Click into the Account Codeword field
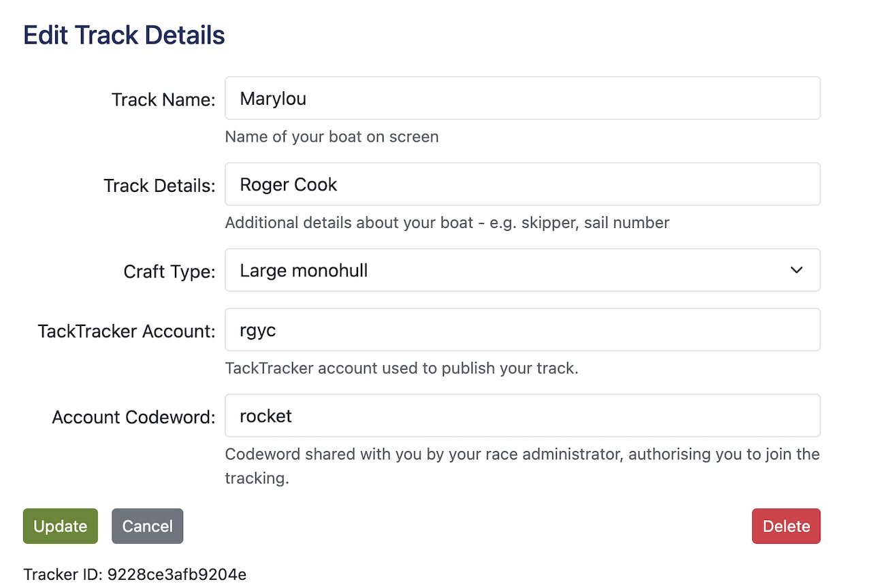Screen dimensions: 885x588 click(522, 416)
